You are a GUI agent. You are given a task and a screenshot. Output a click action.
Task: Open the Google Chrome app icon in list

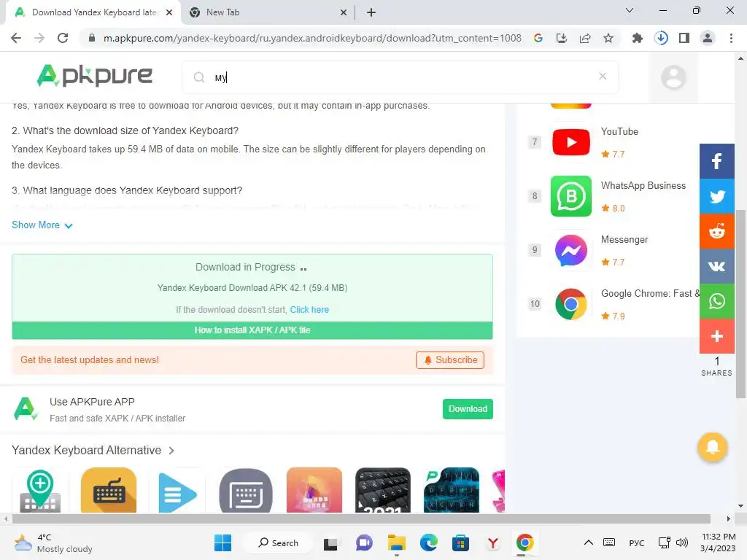570,304
